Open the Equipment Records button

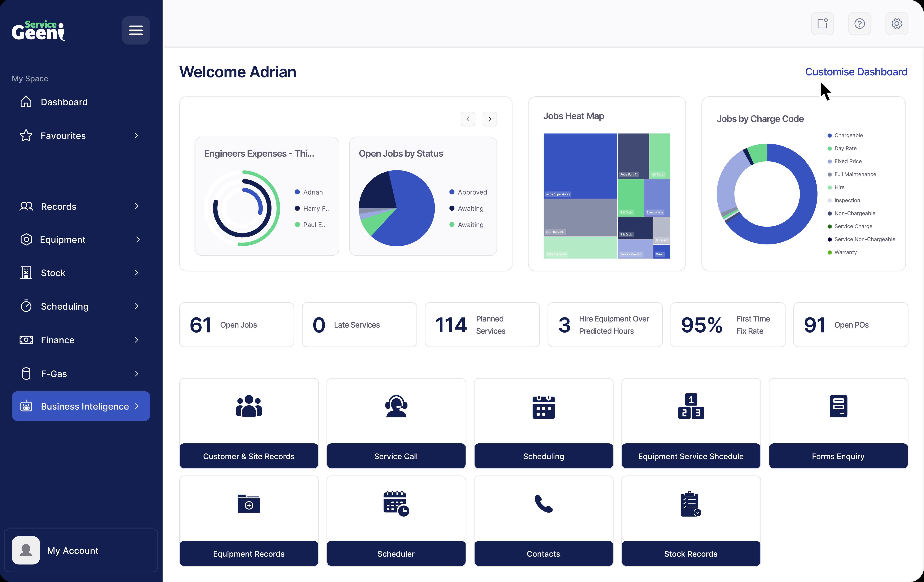(x=249, y=554)
